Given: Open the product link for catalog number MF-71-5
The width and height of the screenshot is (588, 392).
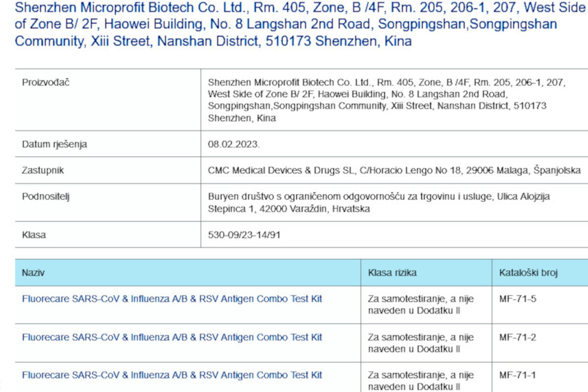Looking at the screenshot, I should [x=172, y=299].
